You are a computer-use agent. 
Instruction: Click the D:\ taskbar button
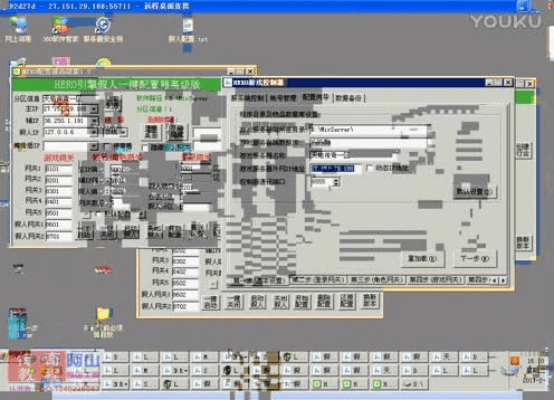click(415, 384)
